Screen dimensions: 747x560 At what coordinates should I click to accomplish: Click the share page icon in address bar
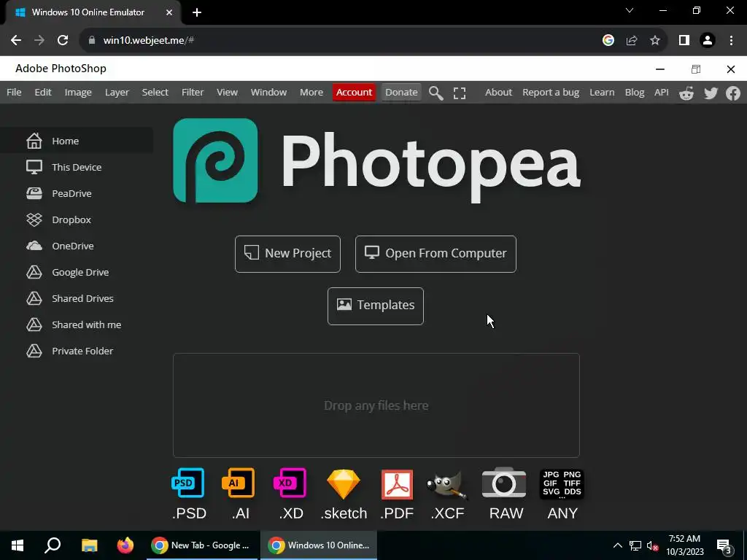632,41
